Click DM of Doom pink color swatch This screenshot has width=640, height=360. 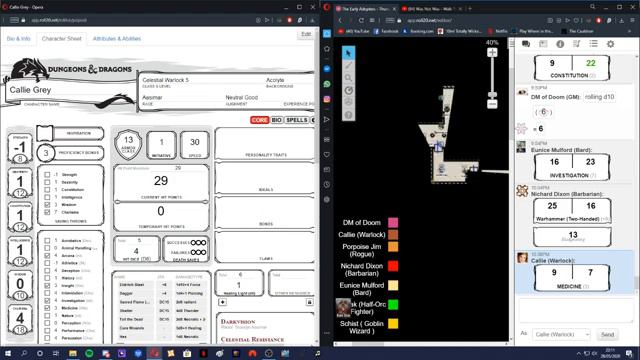(393, 222)
